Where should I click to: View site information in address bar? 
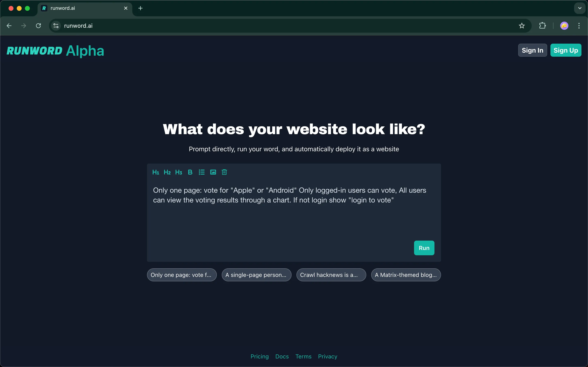(56, 26)
